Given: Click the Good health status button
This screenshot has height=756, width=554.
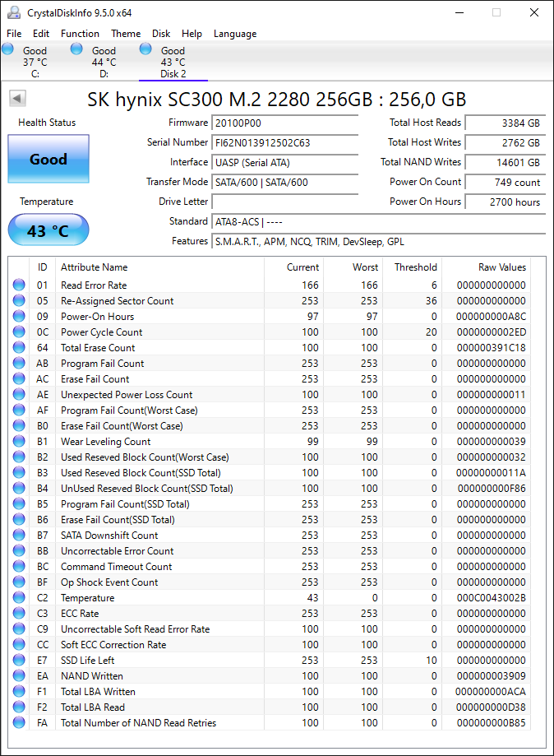Looking at the screenshot, I should (48, 159).
